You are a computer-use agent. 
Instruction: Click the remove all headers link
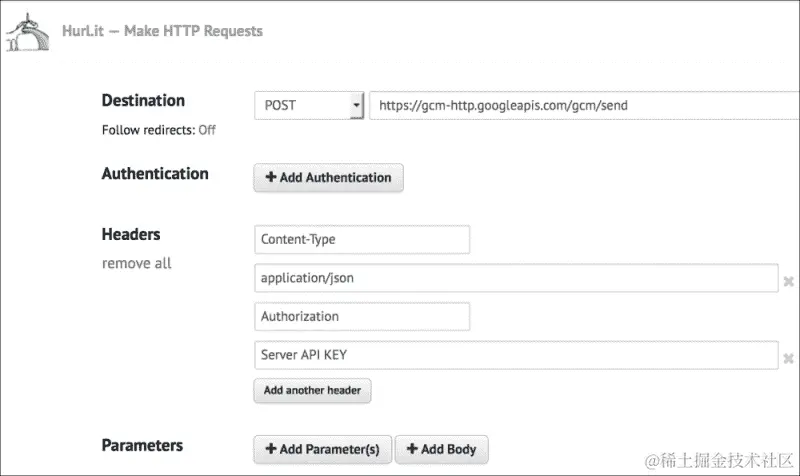[x=136, y=263]
